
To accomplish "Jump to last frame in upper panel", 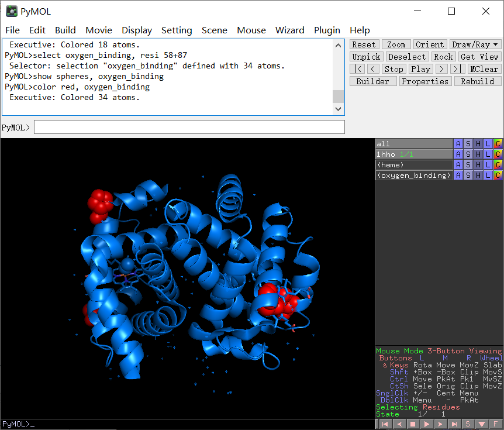I will tap(457, 69).
